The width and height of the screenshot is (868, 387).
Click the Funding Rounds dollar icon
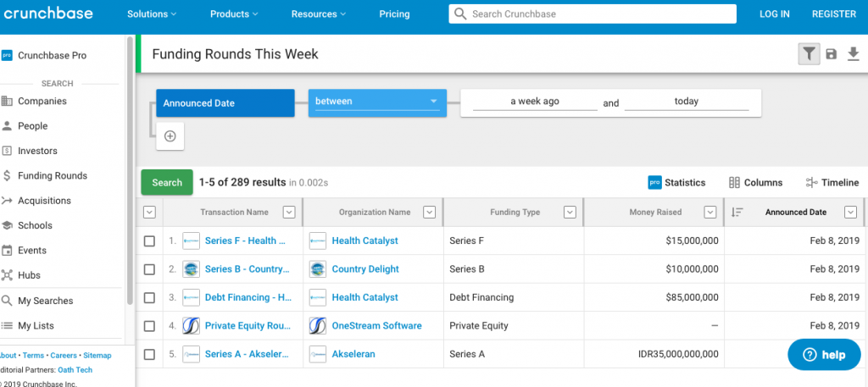7,175
